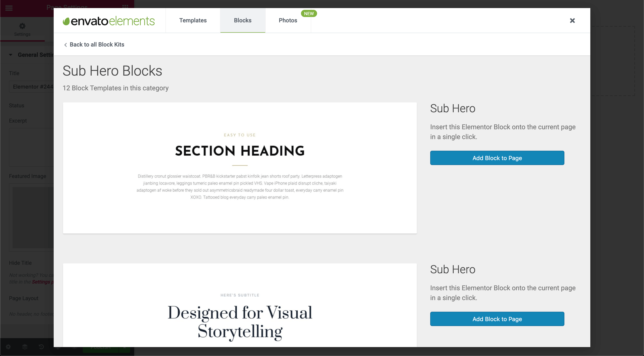Click the back chevron arrow
Screen dimensions: 644x356
tap(66, 45)
